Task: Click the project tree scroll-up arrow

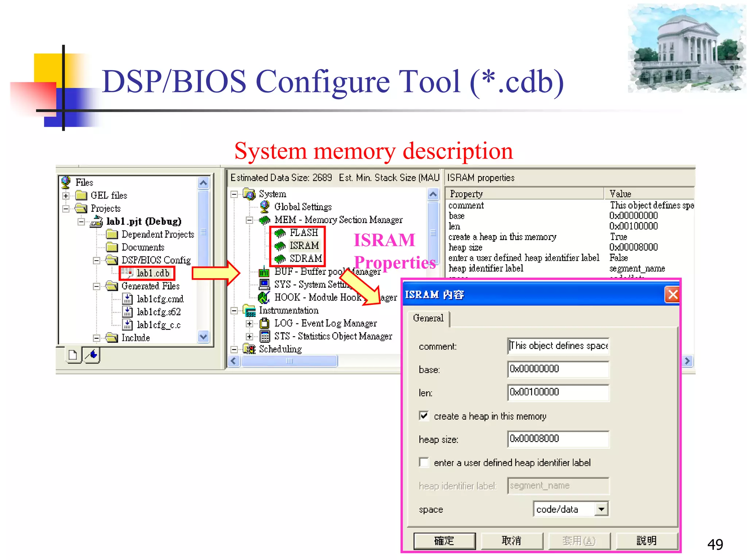Action: click(204, 182)
